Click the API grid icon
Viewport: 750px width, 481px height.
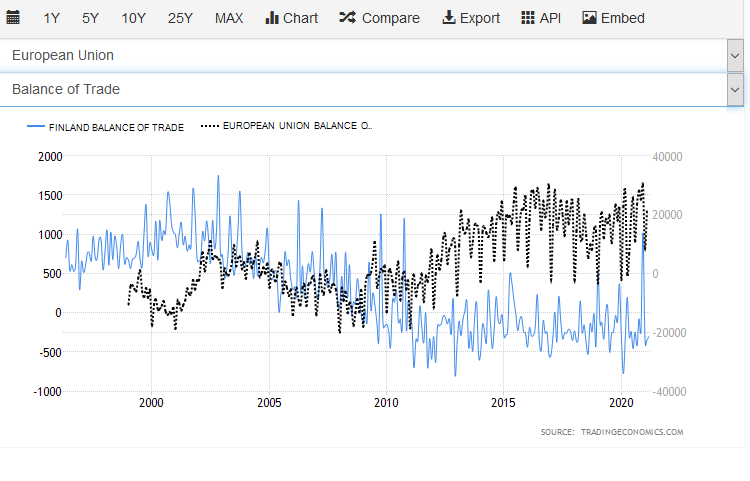[x=528, y=18]
